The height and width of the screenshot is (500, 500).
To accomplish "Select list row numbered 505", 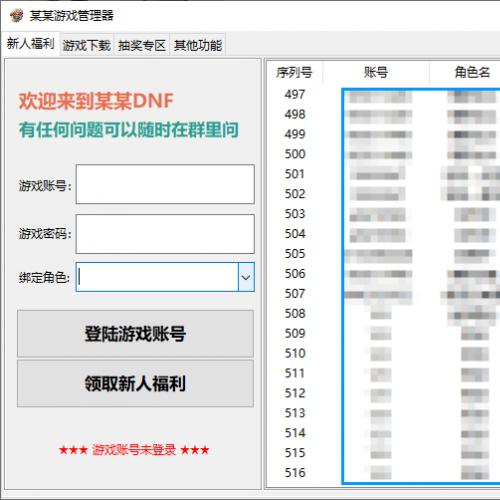I will [x=383, y=254].
